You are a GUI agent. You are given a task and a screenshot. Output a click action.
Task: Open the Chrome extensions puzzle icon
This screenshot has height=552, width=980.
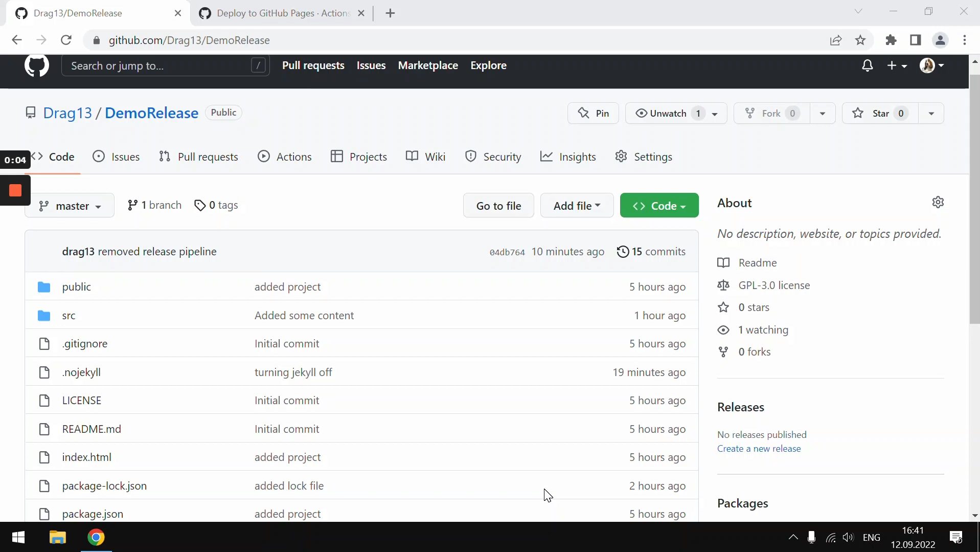(x=891, y=40)
